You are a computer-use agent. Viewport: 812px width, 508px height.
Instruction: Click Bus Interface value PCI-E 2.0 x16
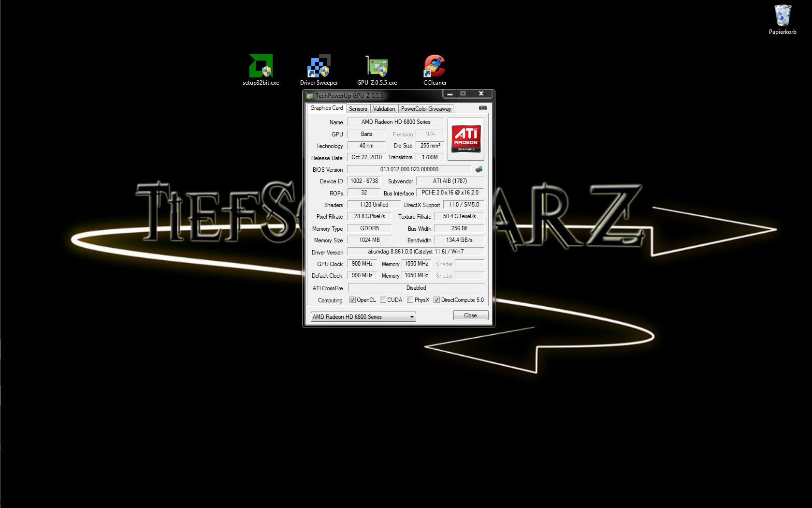coord(450,193)
